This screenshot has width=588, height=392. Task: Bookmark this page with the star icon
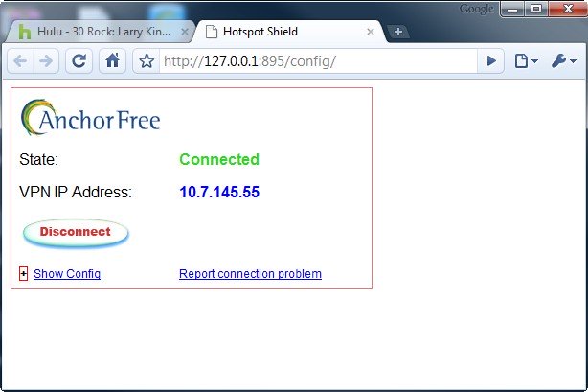tap(147, 60)
